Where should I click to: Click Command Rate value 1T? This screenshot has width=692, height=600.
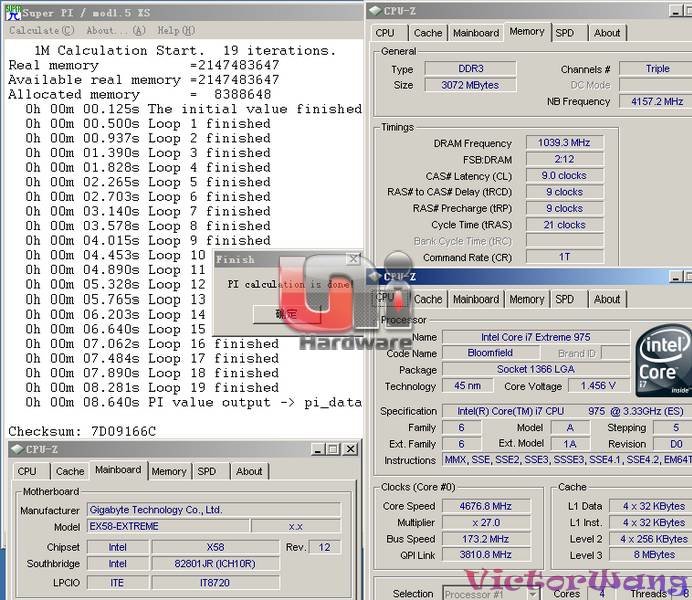coord(564,257)
